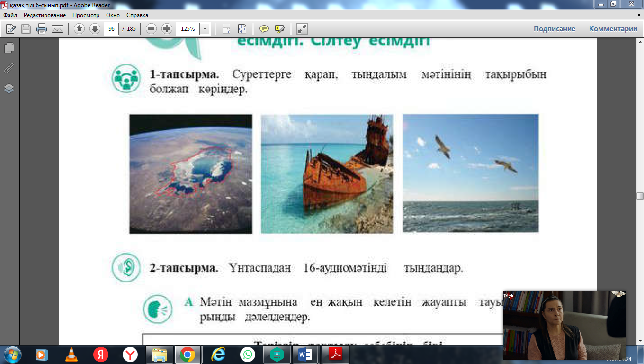Click the word "Суреттерге" in task 1
Viewport: 644px width, 364px height.
(262, 75)
